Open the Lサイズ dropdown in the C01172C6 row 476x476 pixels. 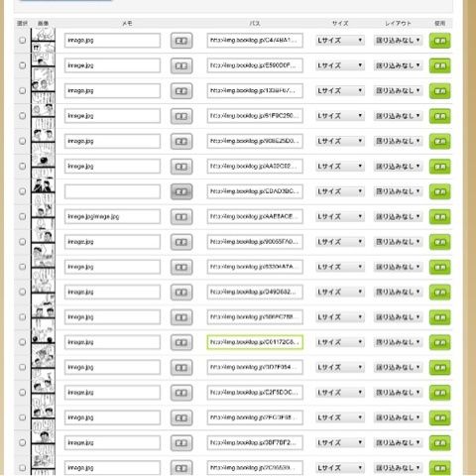(340, 342)
